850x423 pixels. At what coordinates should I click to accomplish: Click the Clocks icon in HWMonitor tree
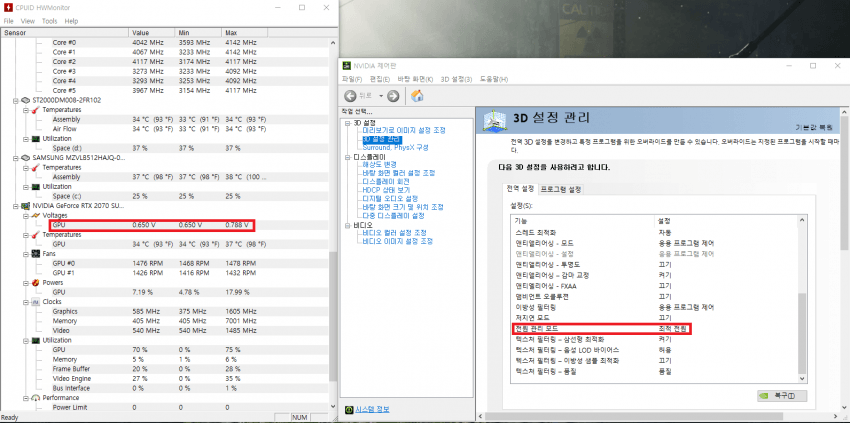pos(35,302)
